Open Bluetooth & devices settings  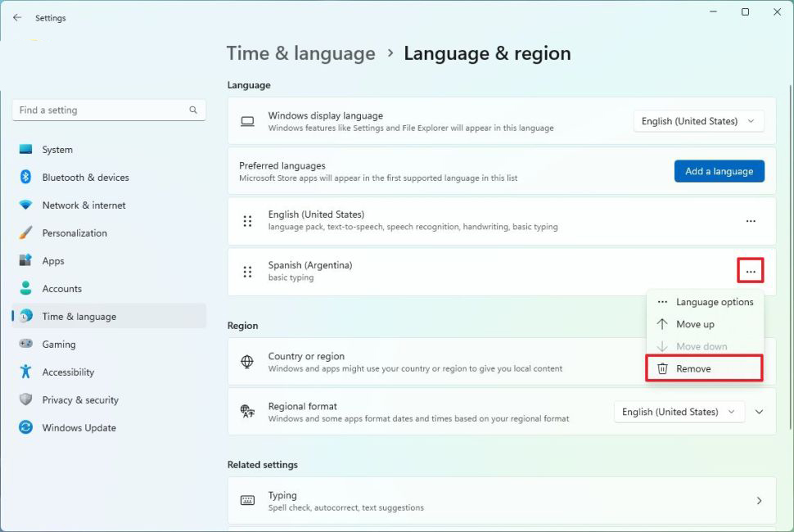[85, 178]
